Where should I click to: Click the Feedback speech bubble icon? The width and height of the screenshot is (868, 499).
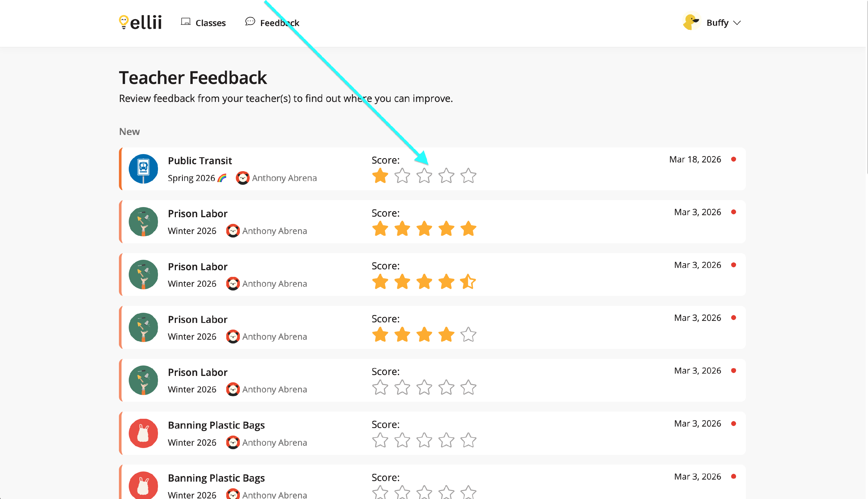click(250, 22)
